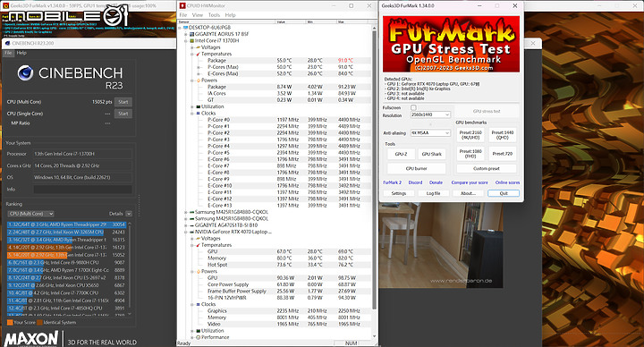This screenshot has height=347, width=644.
Task: Click the thermometer icon of CPU Temperatures
Action: 198,54
